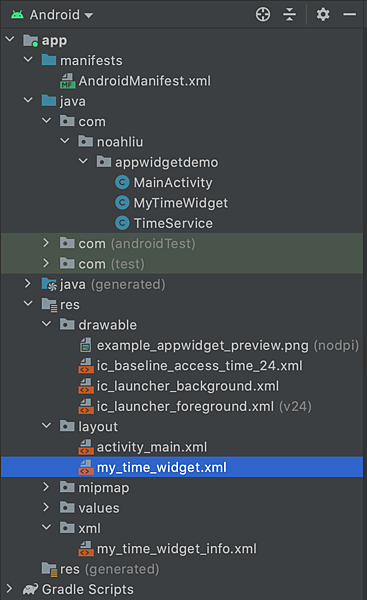The image size is (367, 600).
Task: Select ic_baseline_access_time_24.xml drawable
Action: pyautogui.click(x=199, y=365)
